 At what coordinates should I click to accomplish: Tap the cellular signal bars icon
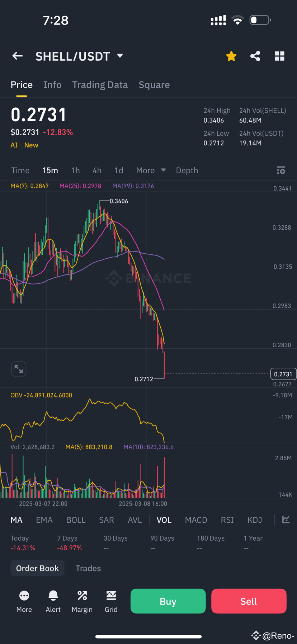(x=218, y=20)
